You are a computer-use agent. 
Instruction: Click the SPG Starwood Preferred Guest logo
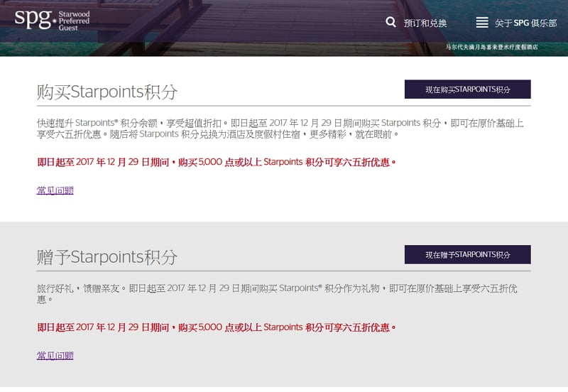tap(52, 21)
